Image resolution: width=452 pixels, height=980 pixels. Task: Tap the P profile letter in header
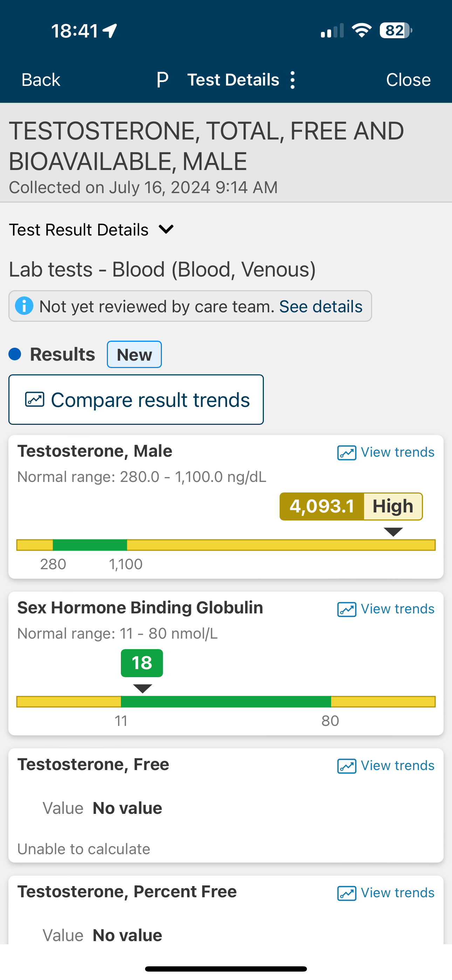163,80
